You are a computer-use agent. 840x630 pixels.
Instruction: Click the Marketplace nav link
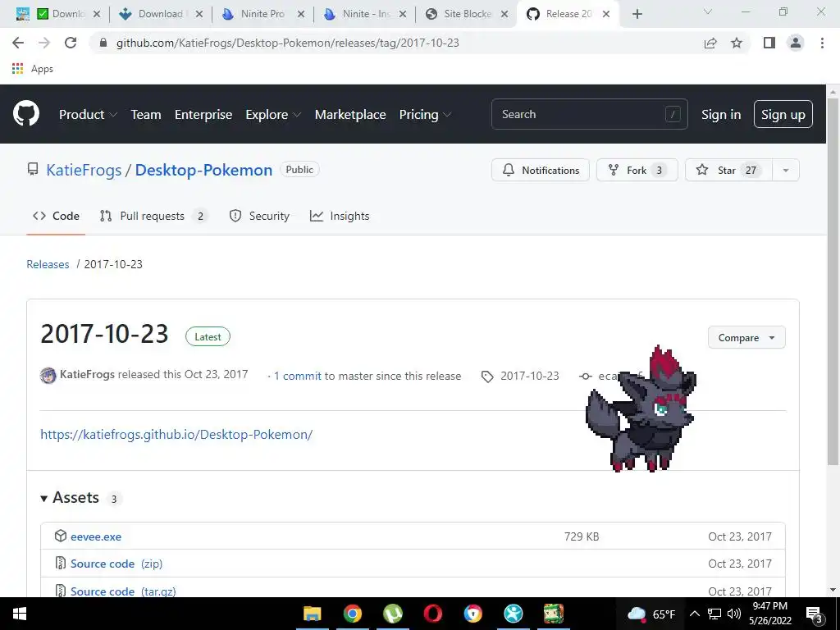[350, 114]
